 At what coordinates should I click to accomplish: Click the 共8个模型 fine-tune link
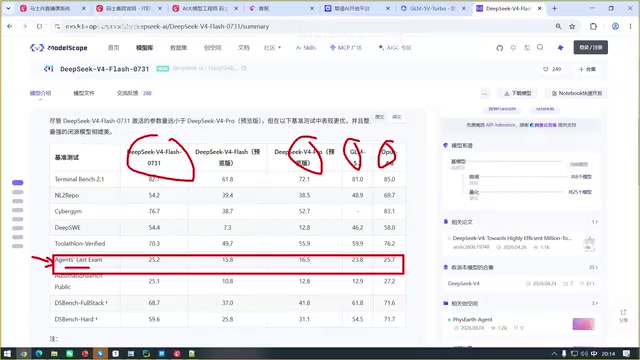click(581, 177)
